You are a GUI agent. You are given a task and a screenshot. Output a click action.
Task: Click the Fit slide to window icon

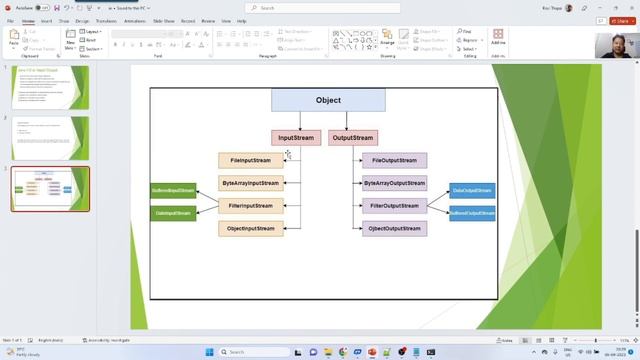636,340
